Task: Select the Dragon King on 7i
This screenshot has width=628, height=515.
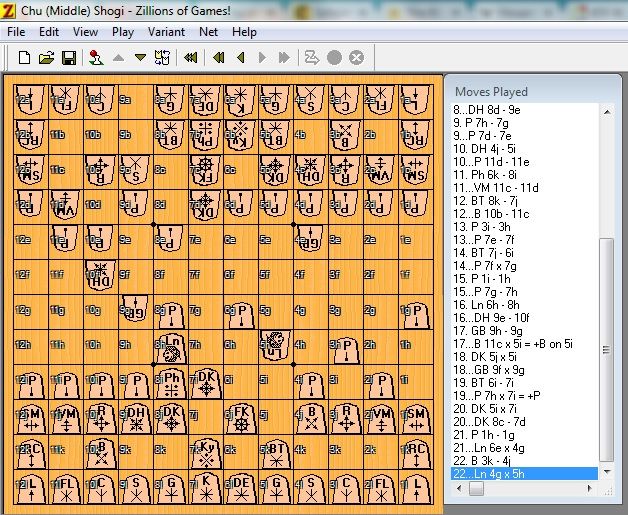Action: 206,383
